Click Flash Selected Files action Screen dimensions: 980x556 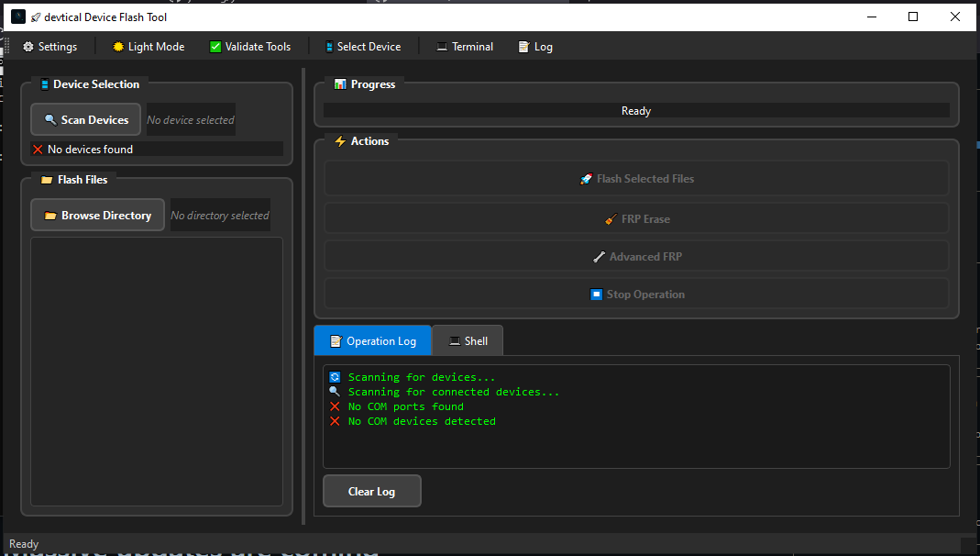(636, 178)
